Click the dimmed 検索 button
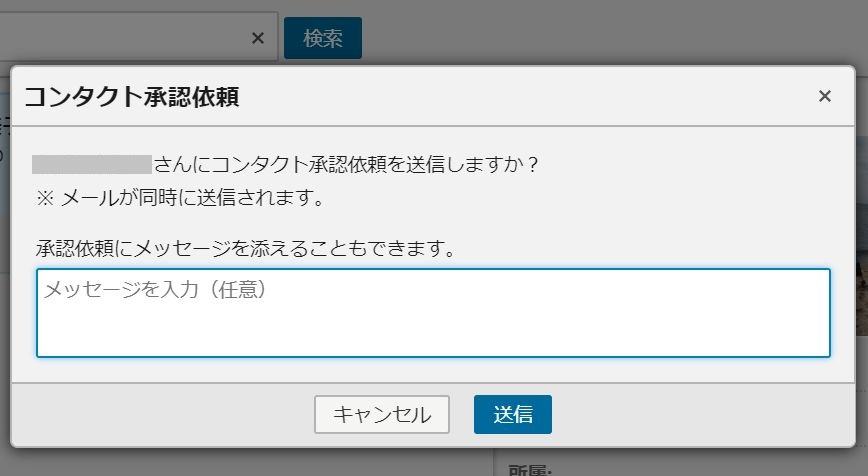The height and width of the screenshot is (476, 868). 323,38
